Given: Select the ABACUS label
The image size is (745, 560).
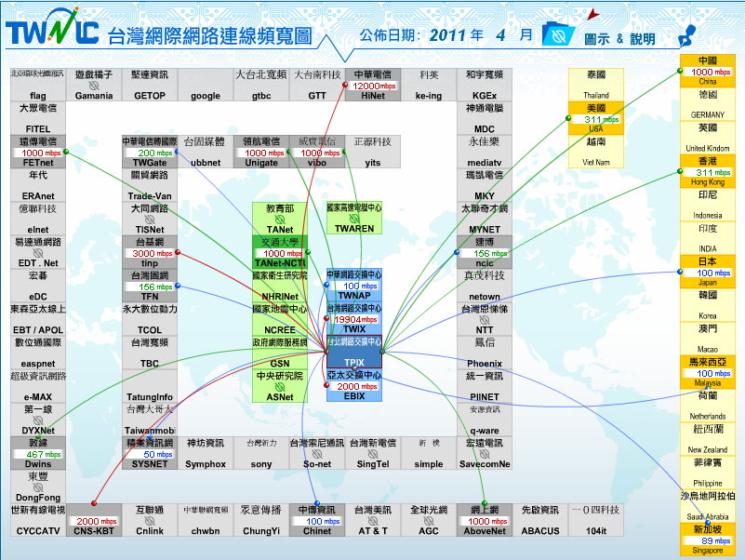Looking at the screenshot, I should click(540, 531).
